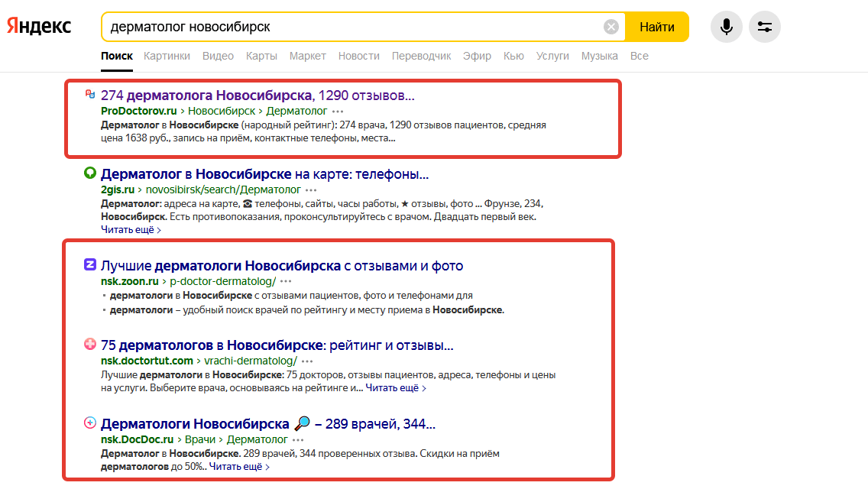The width and height of the screenshot is (868, 489).
Task: Go to the Кью tab
Action: coord(513,56)
